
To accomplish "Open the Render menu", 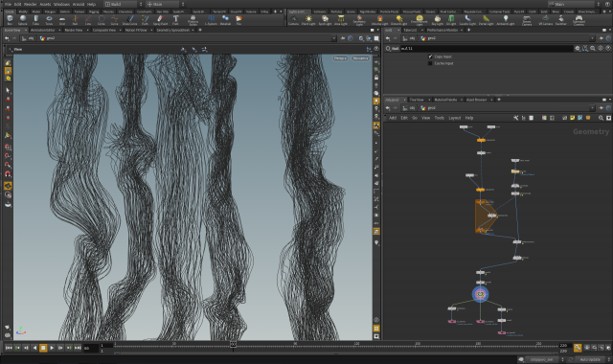I will pyautogui.click(x=30, y=4).
